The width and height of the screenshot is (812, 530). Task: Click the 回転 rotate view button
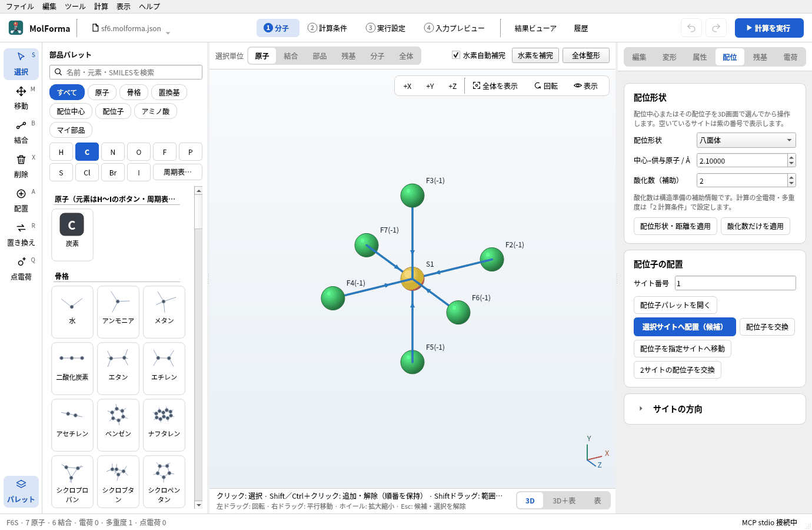546,86
